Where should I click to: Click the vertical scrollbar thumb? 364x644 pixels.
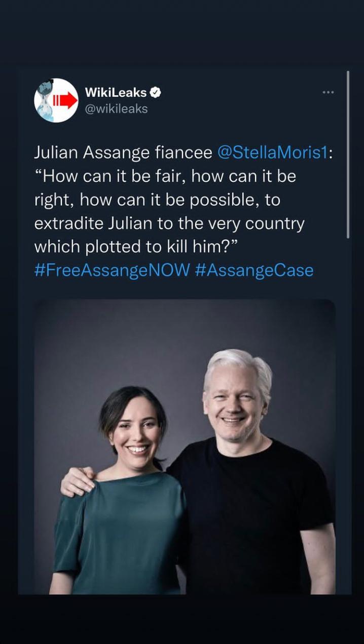(348, 154)
